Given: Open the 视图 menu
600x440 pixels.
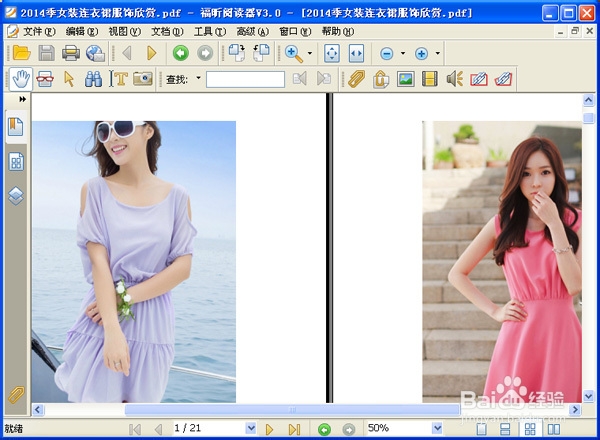Looking at the screenshot, I should point(124,32).
